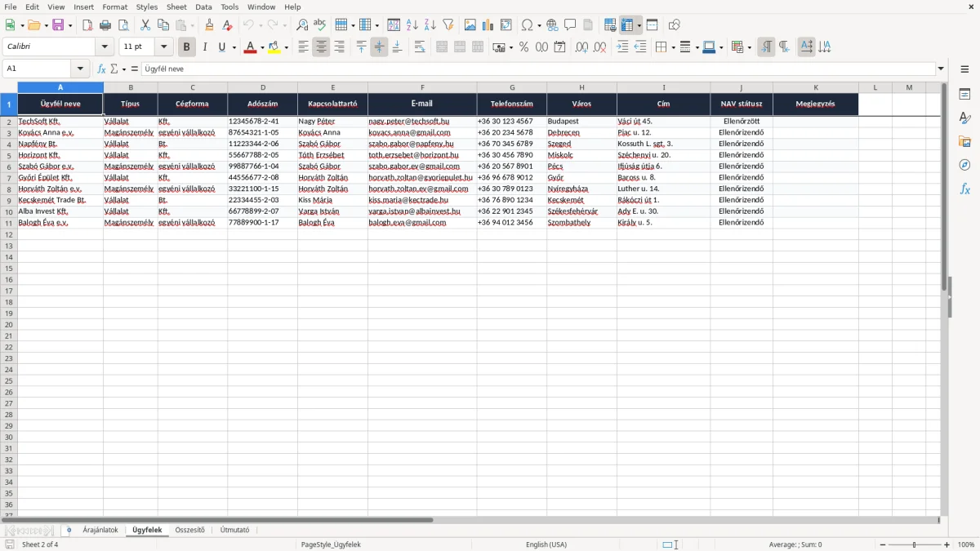Open the Sheet menu

[176, 7]
